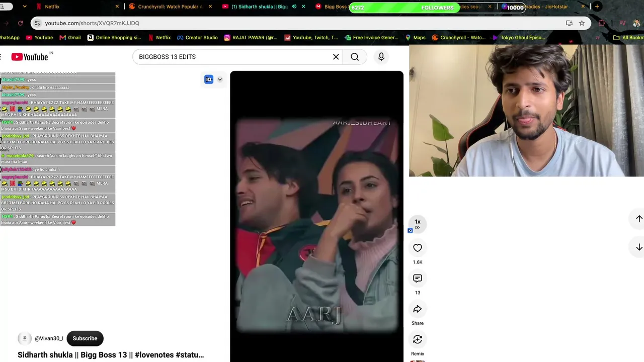Click the like count 1.6K
The image size is (644, 362).
tap(418, 262)
